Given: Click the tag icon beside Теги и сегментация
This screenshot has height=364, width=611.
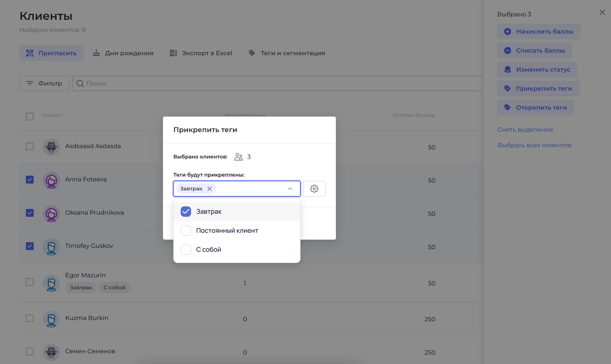Looking at the screenshot, I should pos(252,53).
